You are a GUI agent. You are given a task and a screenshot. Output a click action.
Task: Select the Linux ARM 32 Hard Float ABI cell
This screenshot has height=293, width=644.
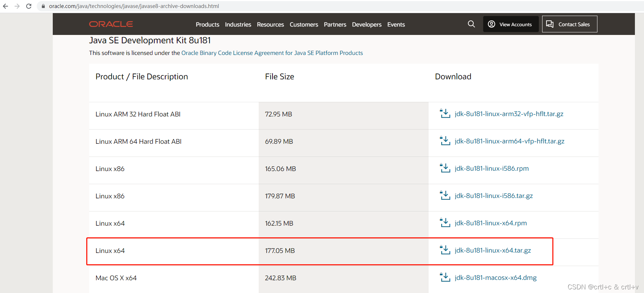click(138, 114)
